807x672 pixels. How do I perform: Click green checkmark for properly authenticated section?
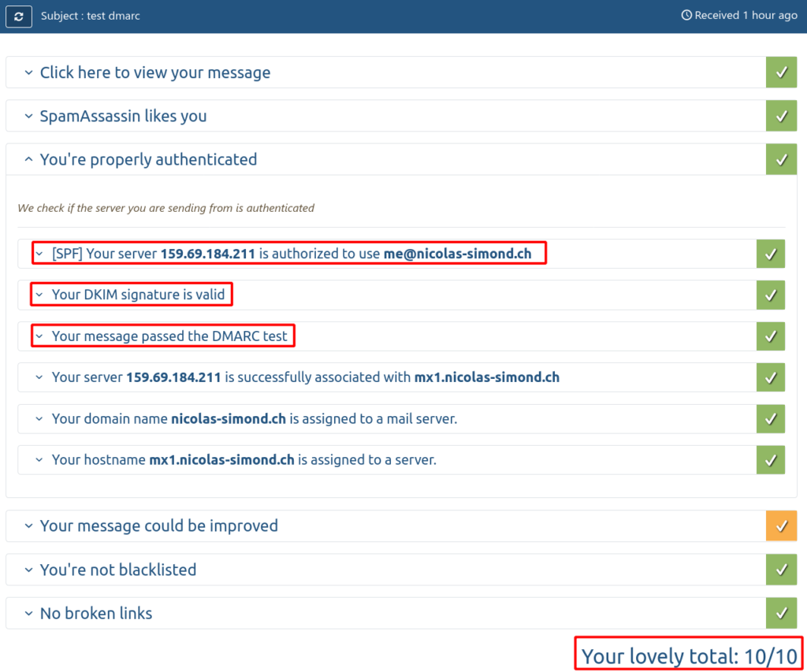pos(781,159)
